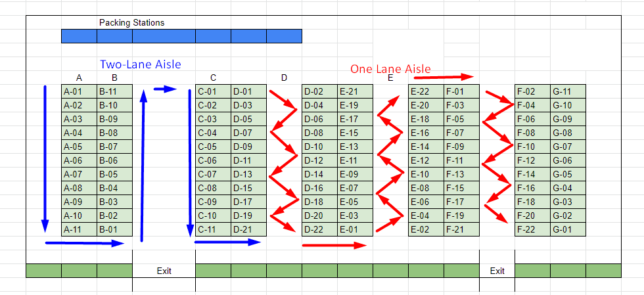Select the red arrow beside One Lane Aisle

click(444, 77)
